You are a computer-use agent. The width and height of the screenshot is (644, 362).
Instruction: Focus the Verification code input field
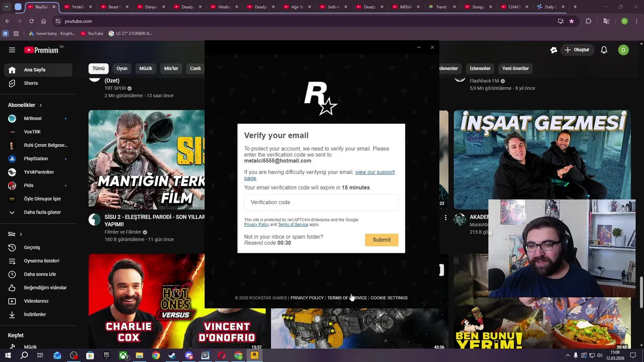(x=321, y=202)
